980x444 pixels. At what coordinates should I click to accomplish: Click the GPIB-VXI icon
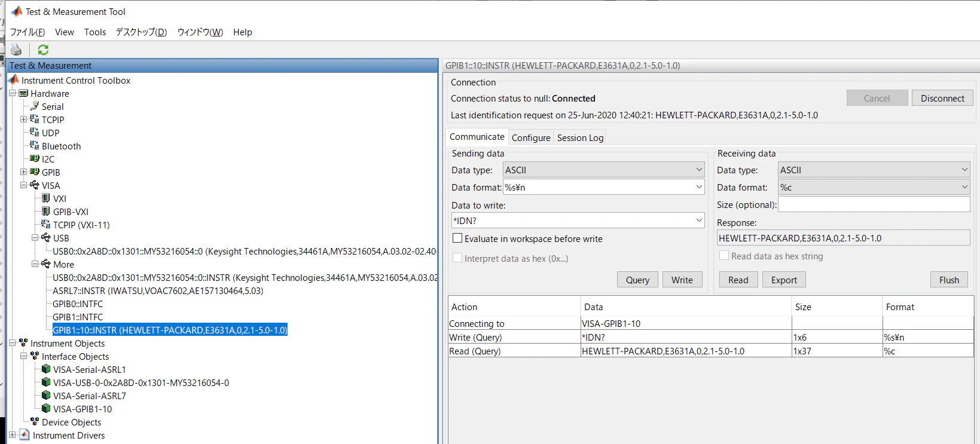pos(46,212)
